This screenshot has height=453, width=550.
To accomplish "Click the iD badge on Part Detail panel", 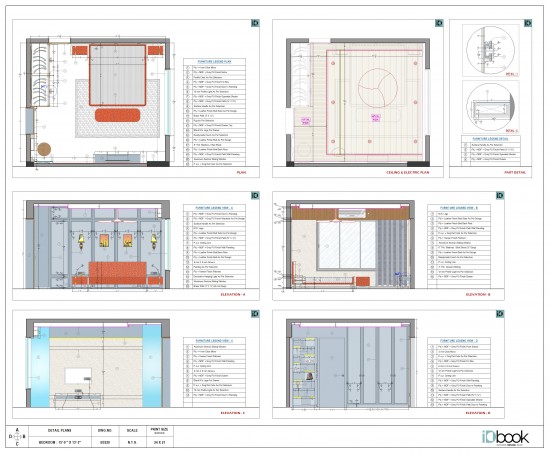I will pos(528,23).
